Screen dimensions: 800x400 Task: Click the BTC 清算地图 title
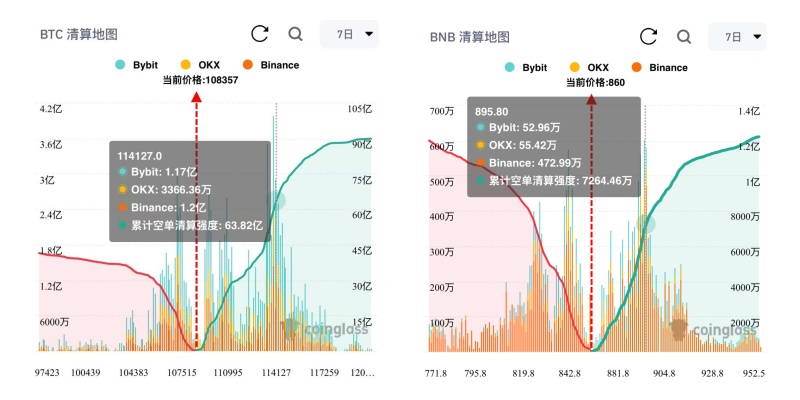tap(79, 35)
